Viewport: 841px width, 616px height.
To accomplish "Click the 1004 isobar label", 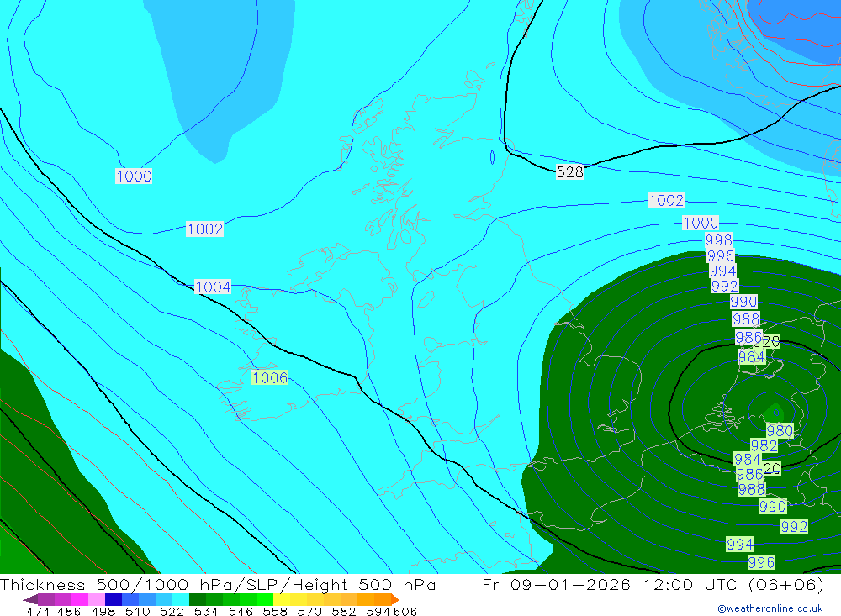I will pyautogui.click(x=213, y=287).
